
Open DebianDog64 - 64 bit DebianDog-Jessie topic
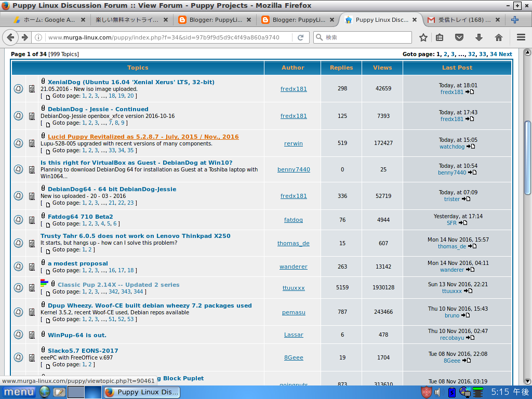click(x=112, y=189)
